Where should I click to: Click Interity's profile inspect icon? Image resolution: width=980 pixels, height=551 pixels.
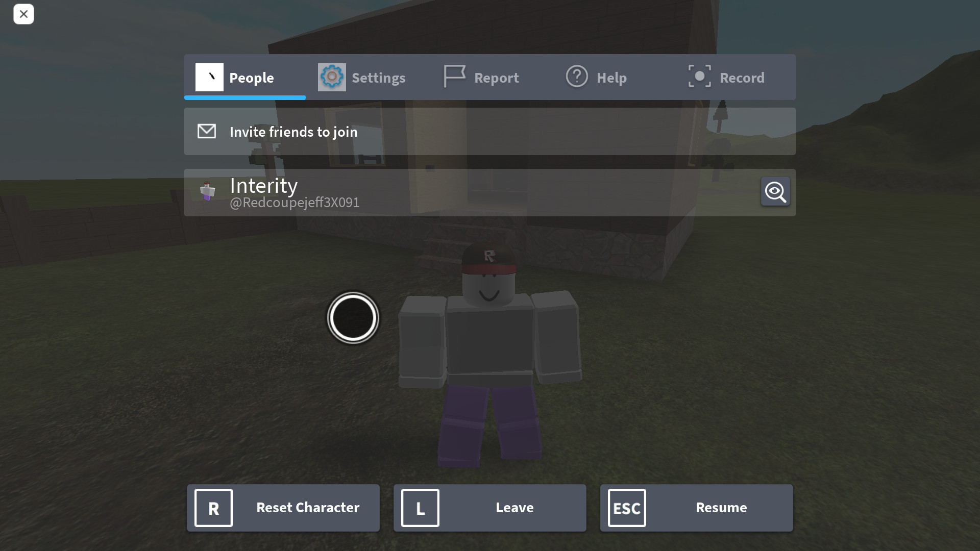[x=775, y=192]
